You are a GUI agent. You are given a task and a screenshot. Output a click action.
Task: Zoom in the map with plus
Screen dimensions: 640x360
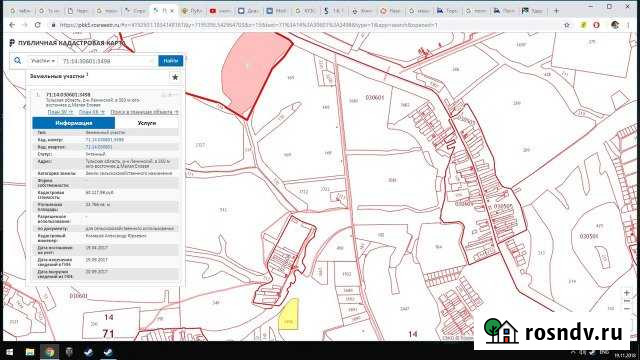tap(627, 293)
